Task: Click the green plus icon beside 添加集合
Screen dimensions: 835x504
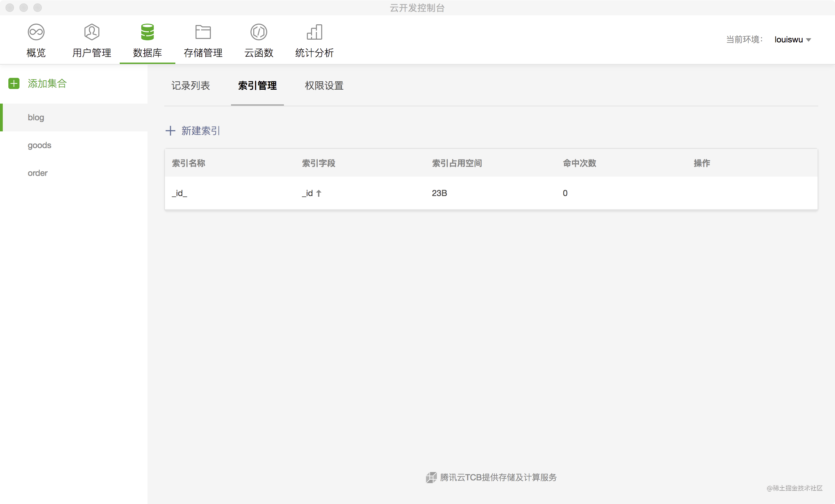Action: point(14,83)
